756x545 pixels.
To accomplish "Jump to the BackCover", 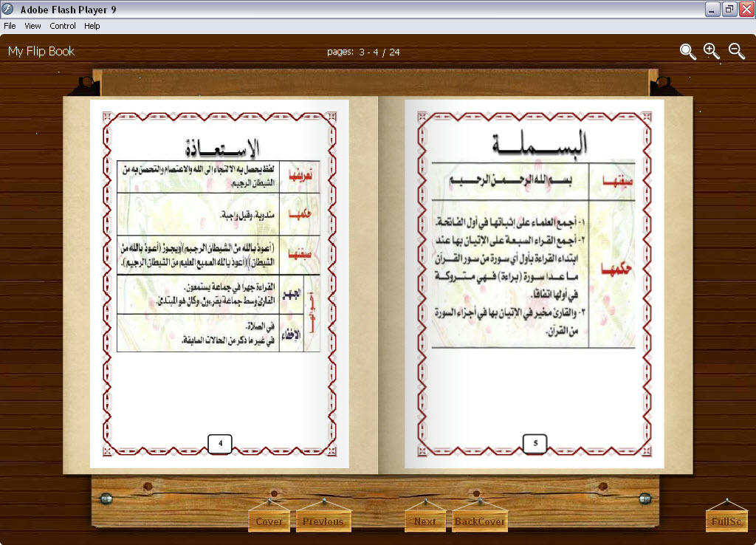I will point(479,521).
